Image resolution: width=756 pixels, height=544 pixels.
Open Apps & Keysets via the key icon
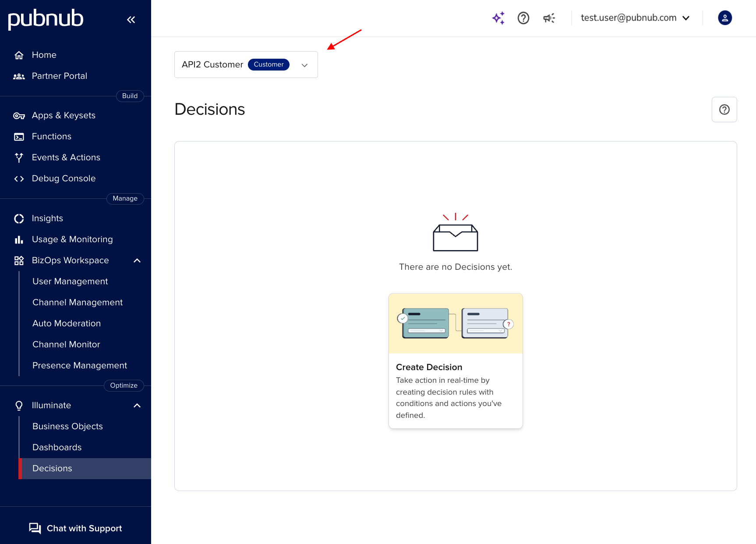(19, 115)
